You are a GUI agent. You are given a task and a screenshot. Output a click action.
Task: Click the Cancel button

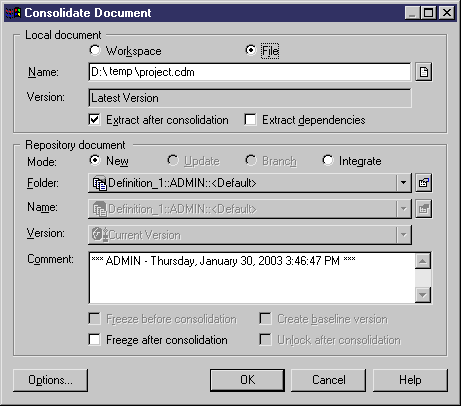pos(328,380)
